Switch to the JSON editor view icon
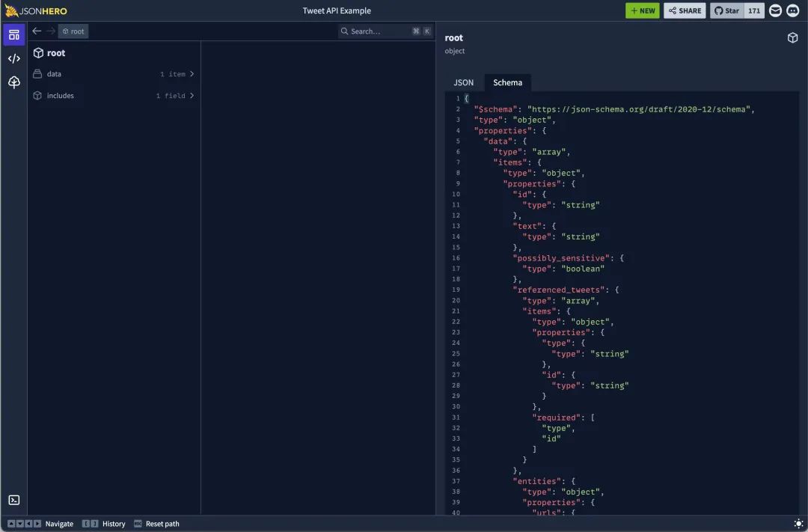This screenshot has width=808, height=532. tap(13, 58)
